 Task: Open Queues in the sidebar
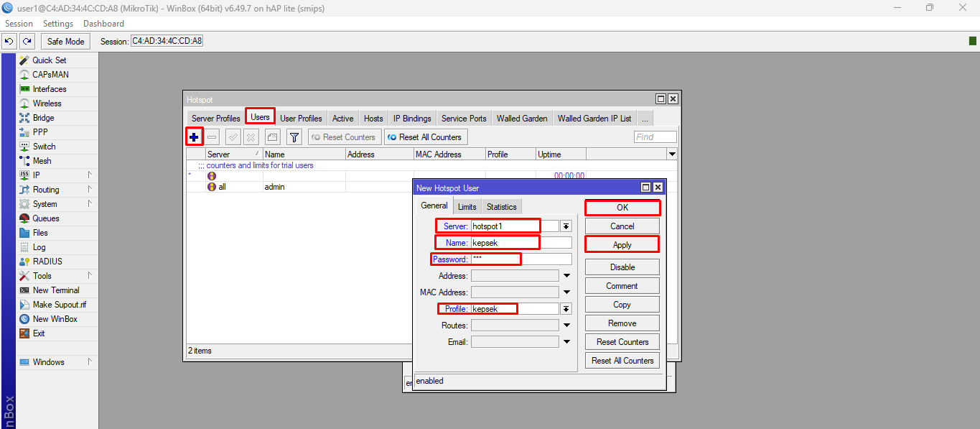46,218
